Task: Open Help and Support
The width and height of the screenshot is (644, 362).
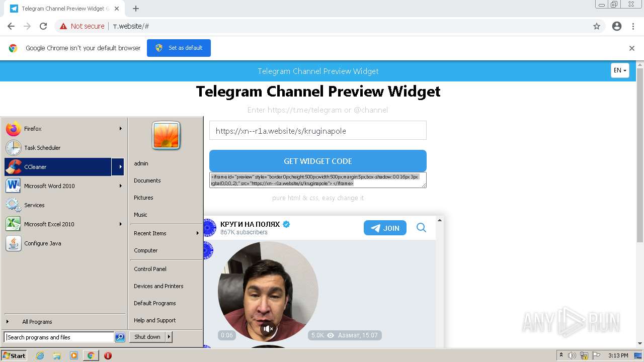Action: point(154,320)
